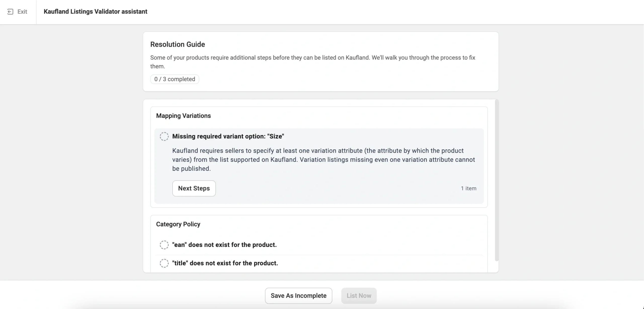Collapse the Missing required variant option "Size" row
644x309 pixels.
coord(228,136)
